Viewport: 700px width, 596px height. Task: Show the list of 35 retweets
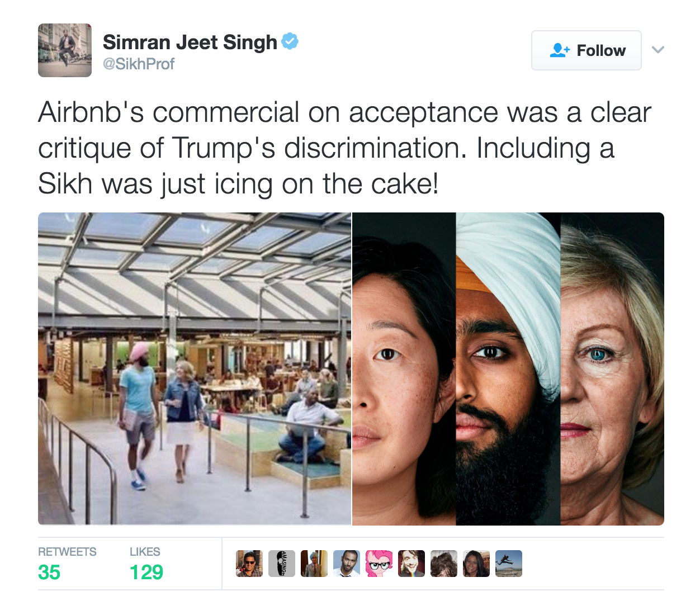[67, 564]
